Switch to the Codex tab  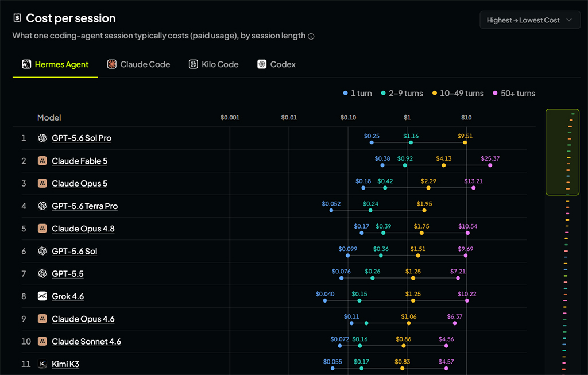[x=276, y=64]
